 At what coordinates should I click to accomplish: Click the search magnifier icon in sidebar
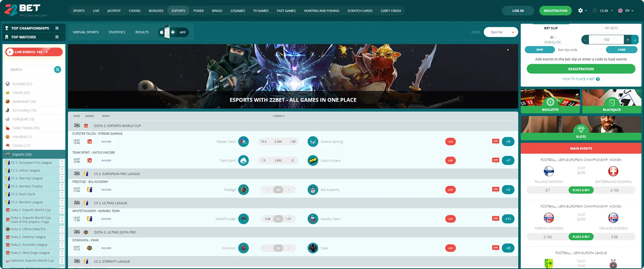click(57, 69)
